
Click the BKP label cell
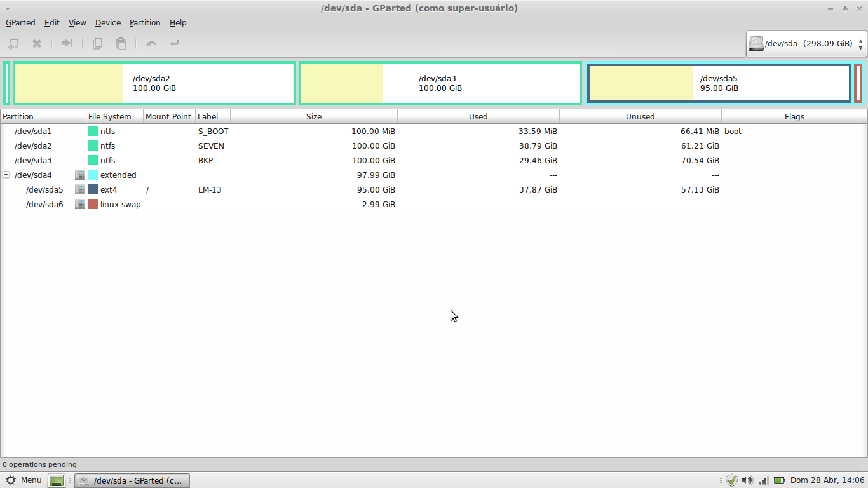tap(206, 160)
